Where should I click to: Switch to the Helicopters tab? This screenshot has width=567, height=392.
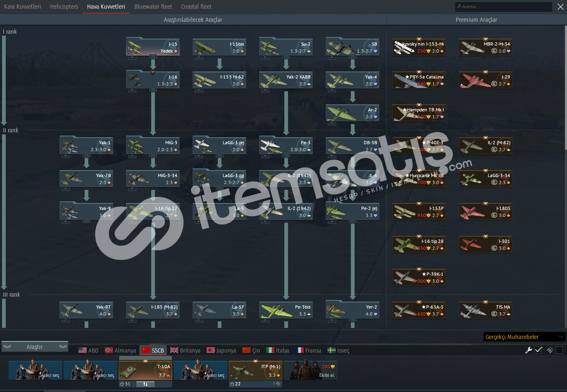click(64, 7)
